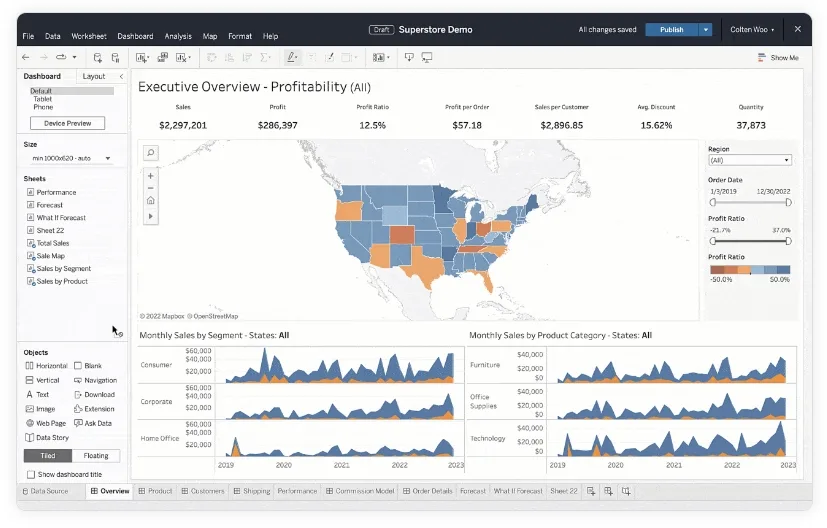Screen dimensions: 827x528
Task: Click the New Worksheet icon in bottom tabs
Action: 591,491
